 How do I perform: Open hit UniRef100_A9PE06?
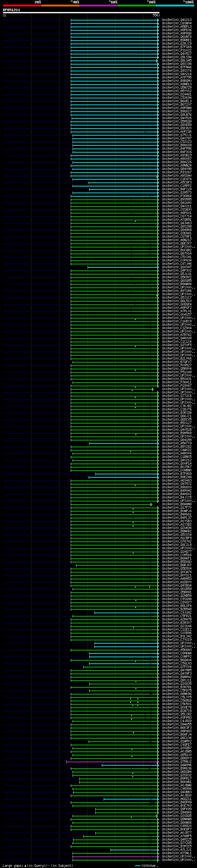177,30
